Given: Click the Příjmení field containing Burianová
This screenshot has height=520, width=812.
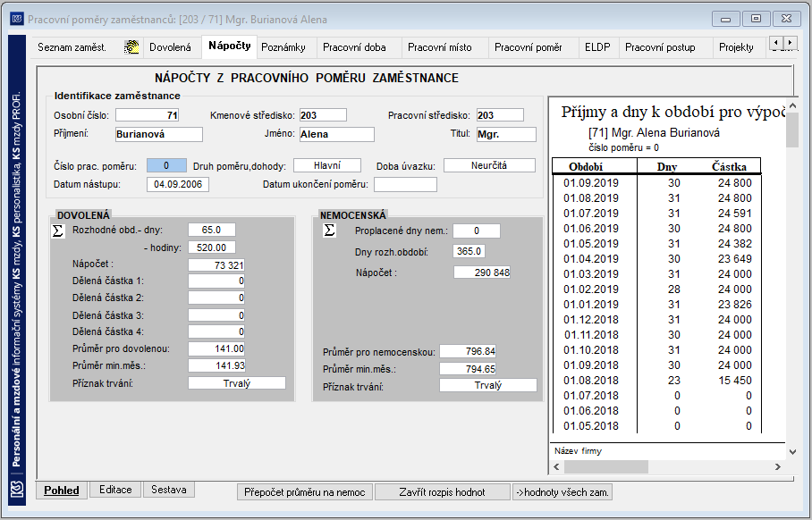Looking at the screenshot, I should 159,134.
